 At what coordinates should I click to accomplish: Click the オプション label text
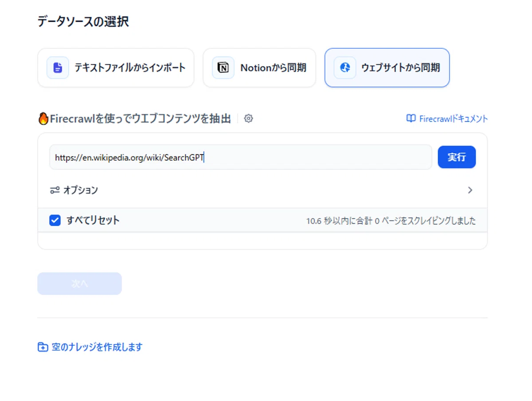(81, 190)
